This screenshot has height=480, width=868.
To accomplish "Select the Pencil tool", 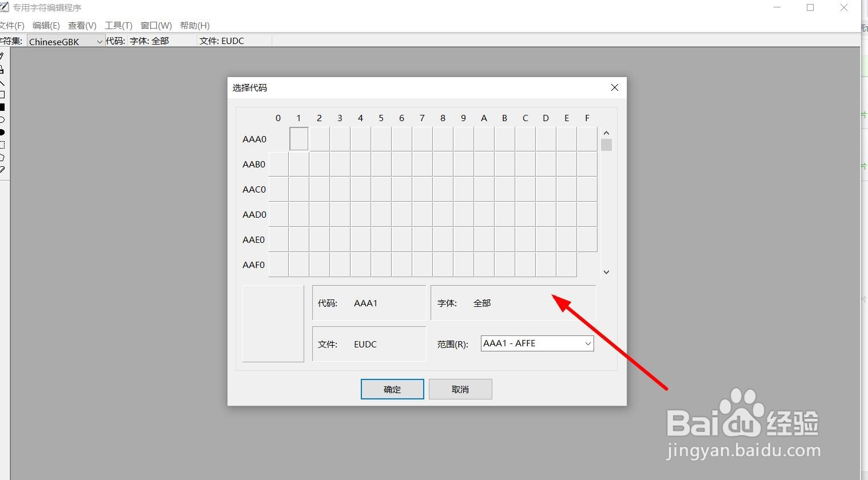I will click(3, 55).
